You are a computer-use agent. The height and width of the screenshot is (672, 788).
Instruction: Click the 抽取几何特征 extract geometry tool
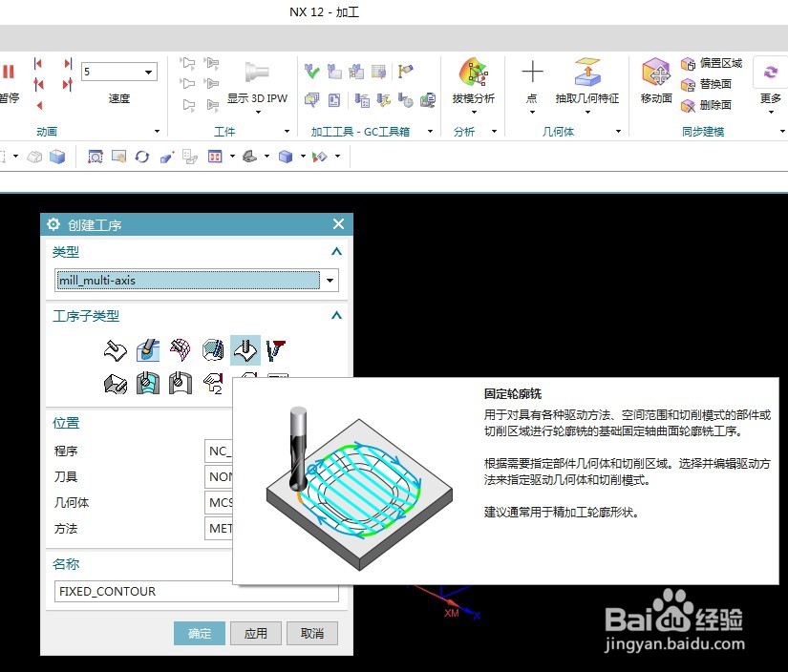587,81
